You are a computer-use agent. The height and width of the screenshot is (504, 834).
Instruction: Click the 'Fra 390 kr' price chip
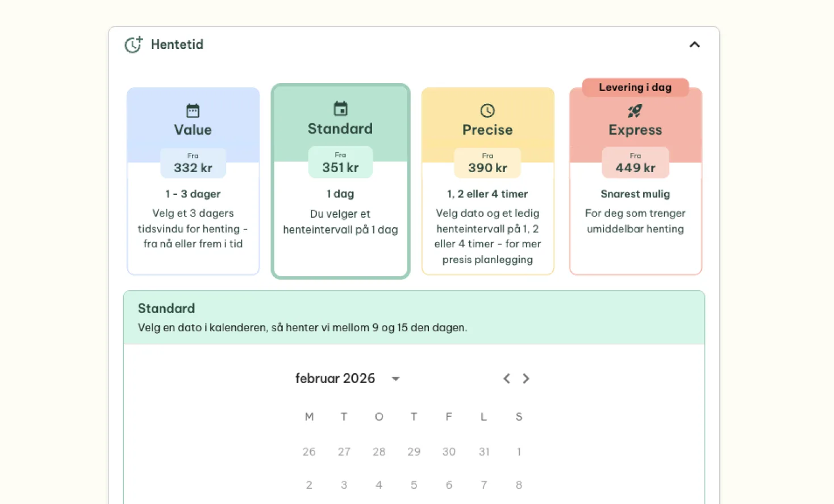click(487, 163)
